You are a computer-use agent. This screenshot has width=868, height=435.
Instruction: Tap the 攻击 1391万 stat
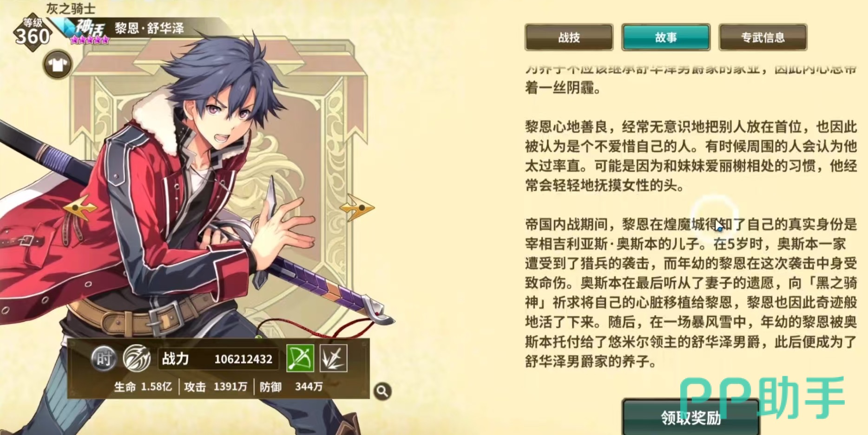coord(216,387)
